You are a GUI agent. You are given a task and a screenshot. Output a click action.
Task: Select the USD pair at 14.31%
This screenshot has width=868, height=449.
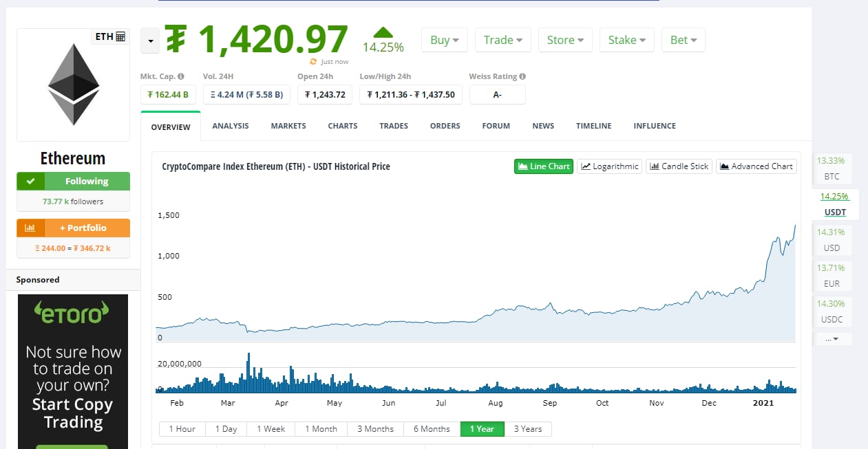tap(832, 240)
